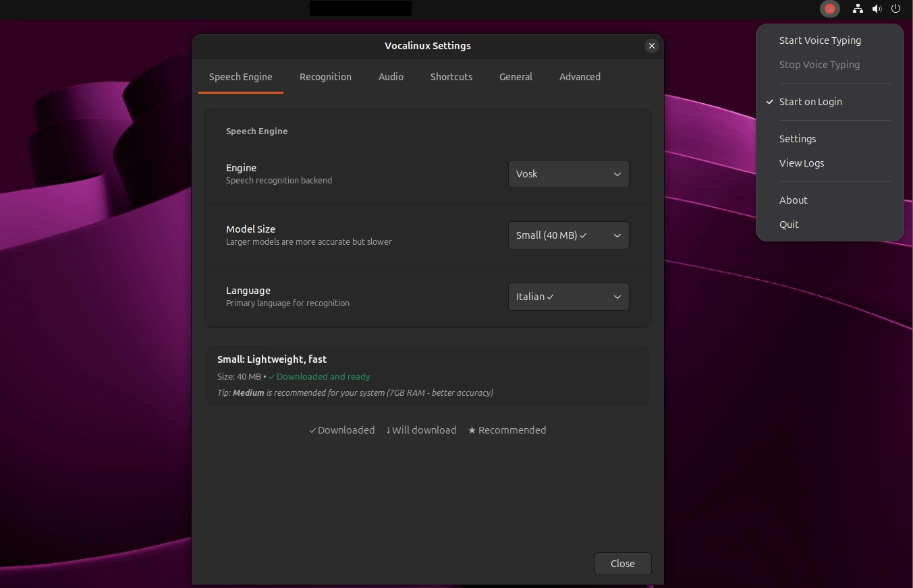Click the 'Small: Lightweight, fast' heading
913x588 pixels.
272,359
